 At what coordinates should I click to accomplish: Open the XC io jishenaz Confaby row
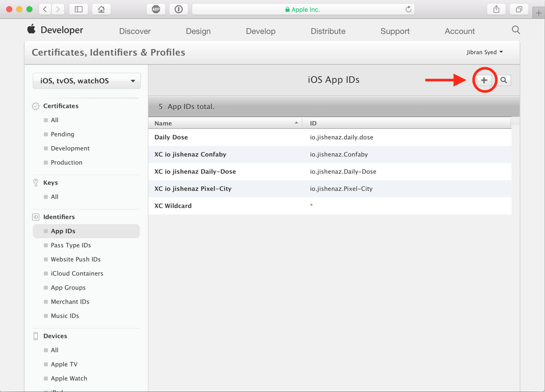(330, 154)
